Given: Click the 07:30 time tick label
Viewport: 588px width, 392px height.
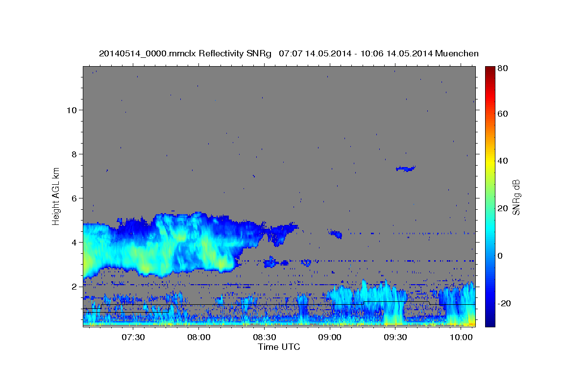Looking at the screenshot, I should point(132,337).
